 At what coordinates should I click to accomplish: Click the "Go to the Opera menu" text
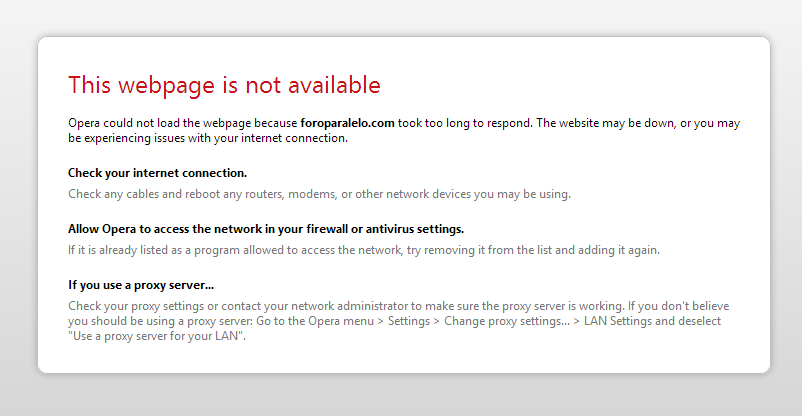(315, 321)
